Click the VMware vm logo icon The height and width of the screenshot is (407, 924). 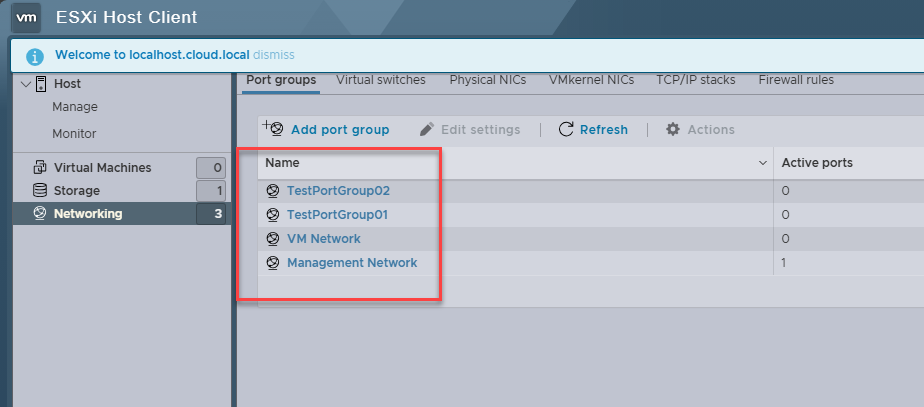(27, 17)
